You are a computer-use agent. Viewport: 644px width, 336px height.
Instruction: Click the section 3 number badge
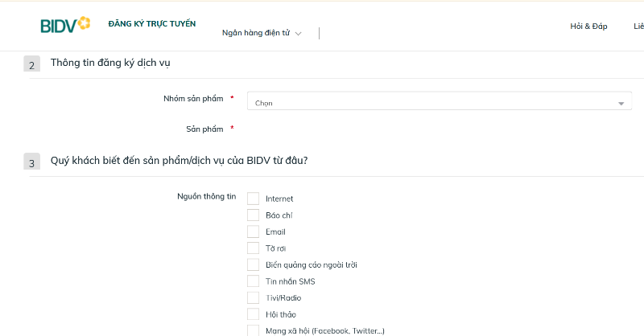[31, 162]
